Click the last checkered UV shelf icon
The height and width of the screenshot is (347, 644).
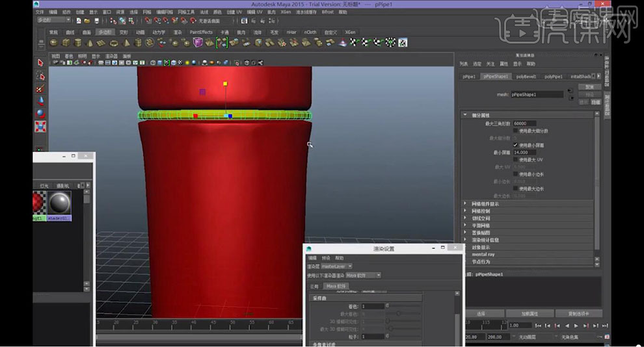[403, 42]
